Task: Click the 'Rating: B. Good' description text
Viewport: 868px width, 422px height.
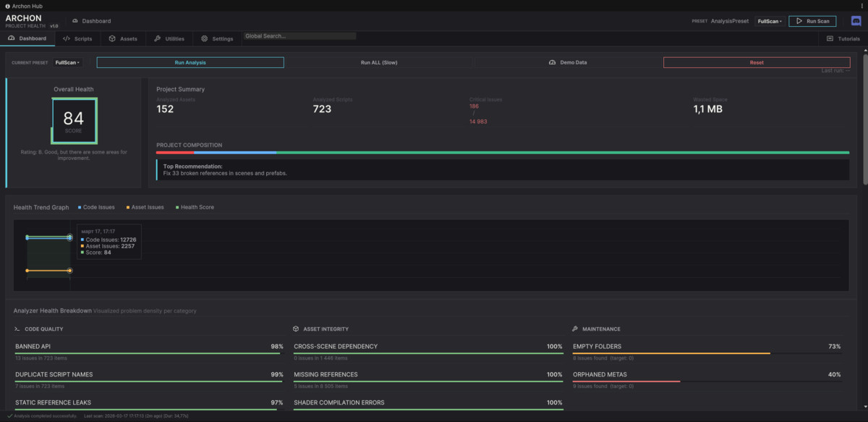Action: pos(74,154)
